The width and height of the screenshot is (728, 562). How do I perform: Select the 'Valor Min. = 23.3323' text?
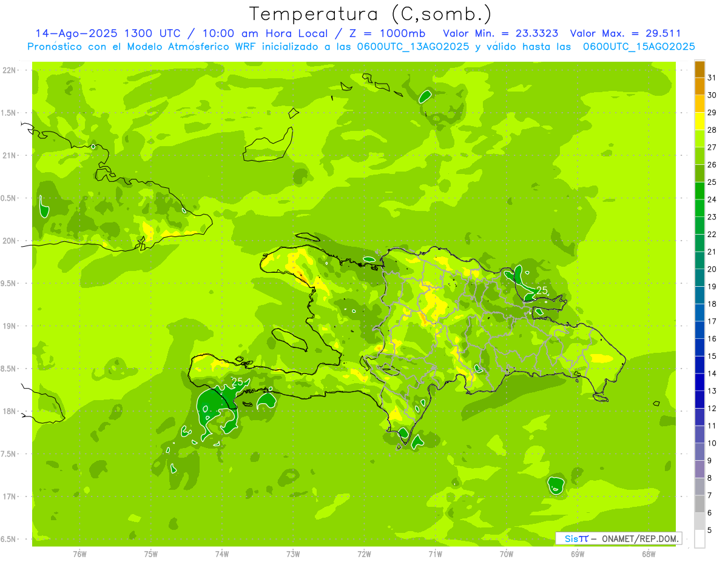(x=500, y=33)
